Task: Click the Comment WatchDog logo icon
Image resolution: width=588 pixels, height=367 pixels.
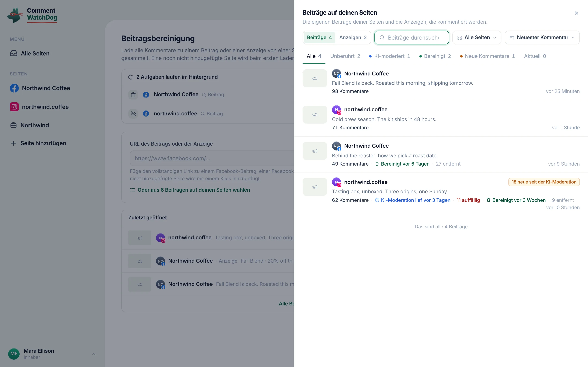Action: [x=15, y=15]
